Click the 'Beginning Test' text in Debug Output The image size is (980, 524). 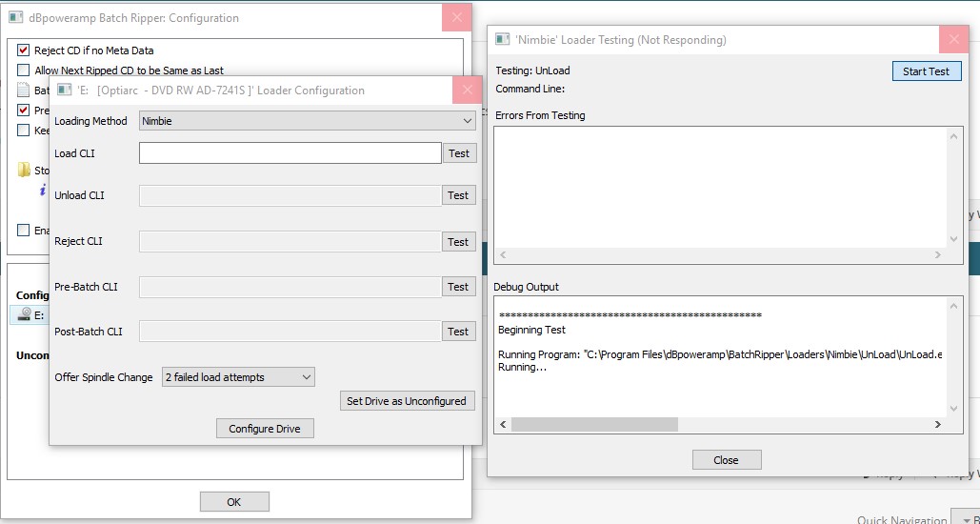click(x=531, y=330)
